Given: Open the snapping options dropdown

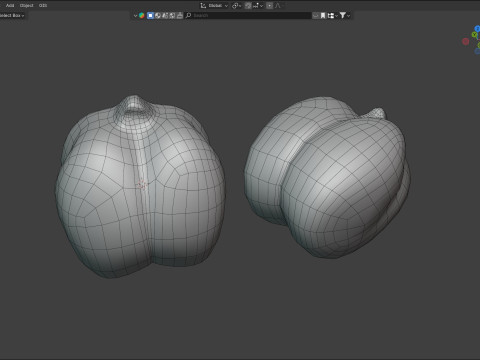Looking at the screenshot, I should pyautogui.click(x=258, y=6).
